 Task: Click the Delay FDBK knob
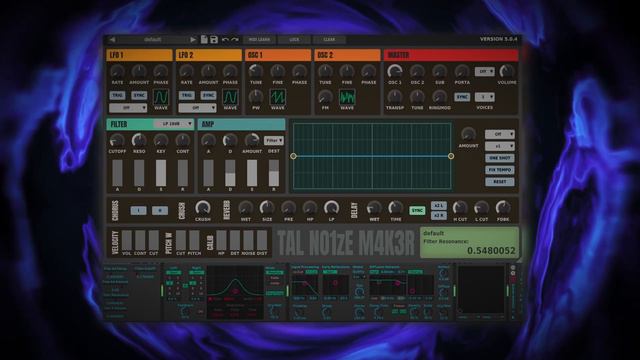503,208
